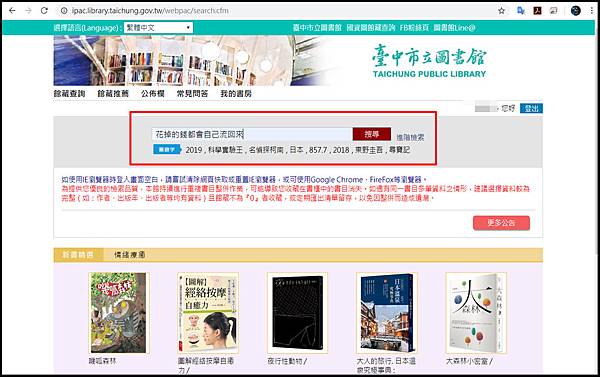
Task: Bookmark this page with the star icon
Action: click(501, 11)
